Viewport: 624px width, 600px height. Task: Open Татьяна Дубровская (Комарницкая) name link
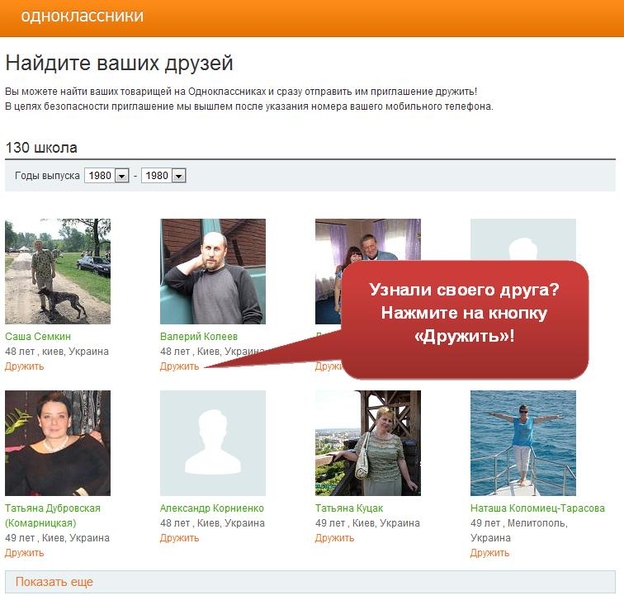tap(52, 515)
